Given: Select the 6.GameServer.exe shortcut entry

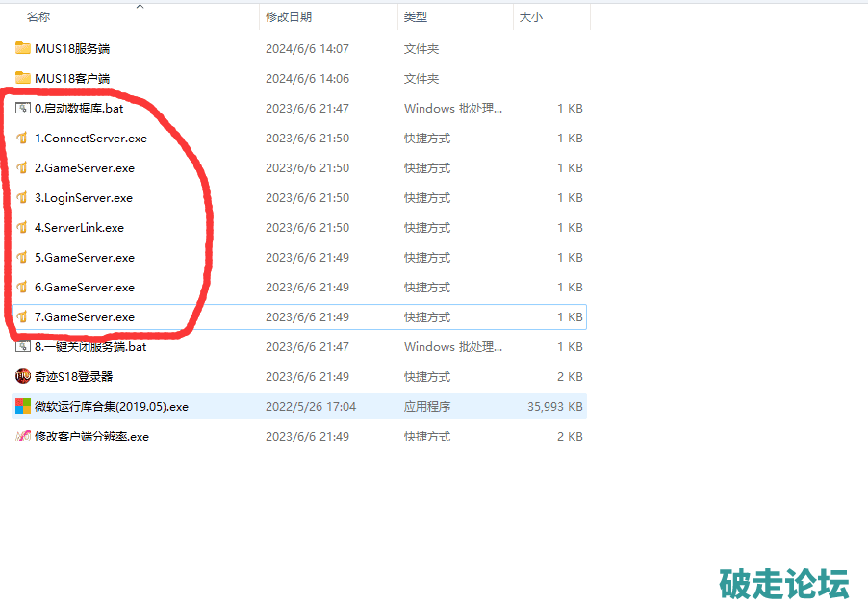Looking at the screenshot, I should click(x=85, y=288).
